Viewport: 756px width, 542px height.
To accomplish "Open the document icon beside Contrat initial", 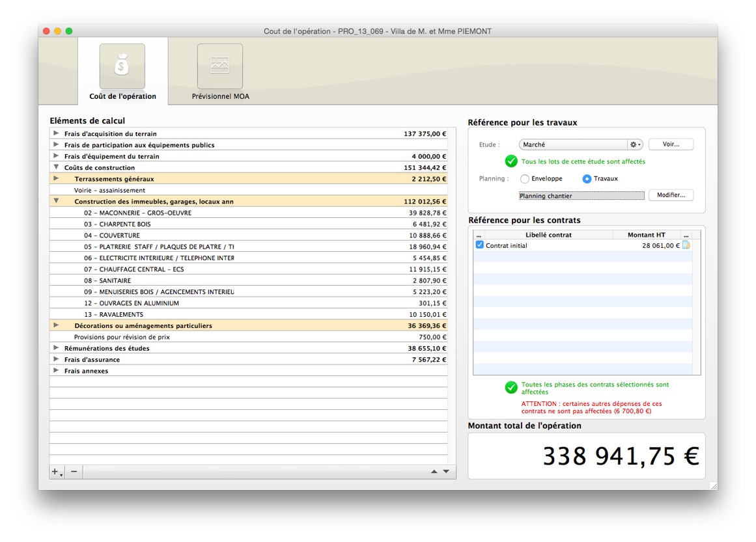I will click(x=686, y=245).
